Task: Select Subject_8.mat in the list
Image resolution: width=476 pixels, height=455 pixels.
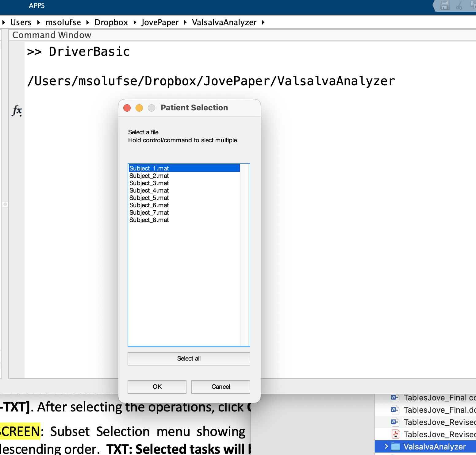Action: click(x=184, y=220)
